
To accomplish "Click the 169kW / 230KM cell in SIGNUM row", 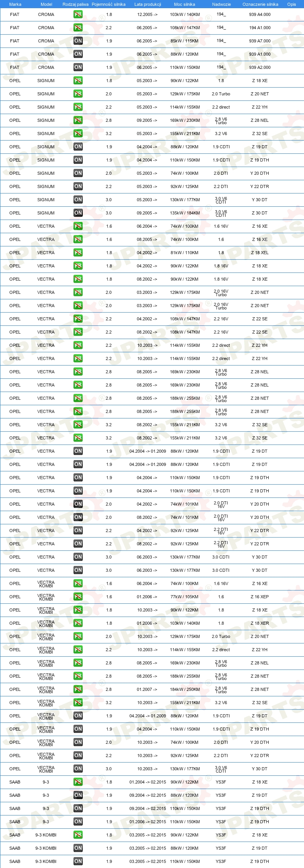I will (x=185, y=120).
